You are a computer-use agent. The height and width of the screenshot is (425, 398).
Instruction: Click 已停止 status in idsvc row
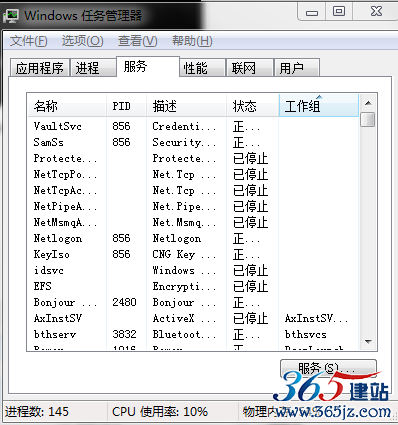250,270
